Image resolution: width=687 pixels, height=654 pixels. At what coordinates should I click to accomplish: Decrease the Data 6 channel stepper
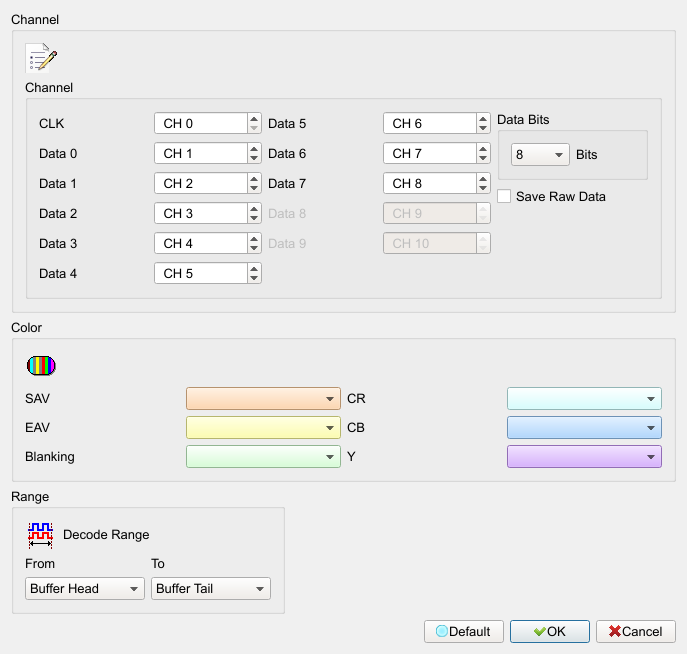click(x=483, y=159)
